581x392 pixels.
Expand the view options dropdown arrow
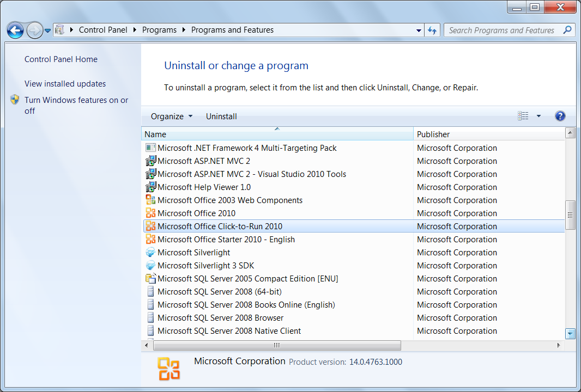538,115
